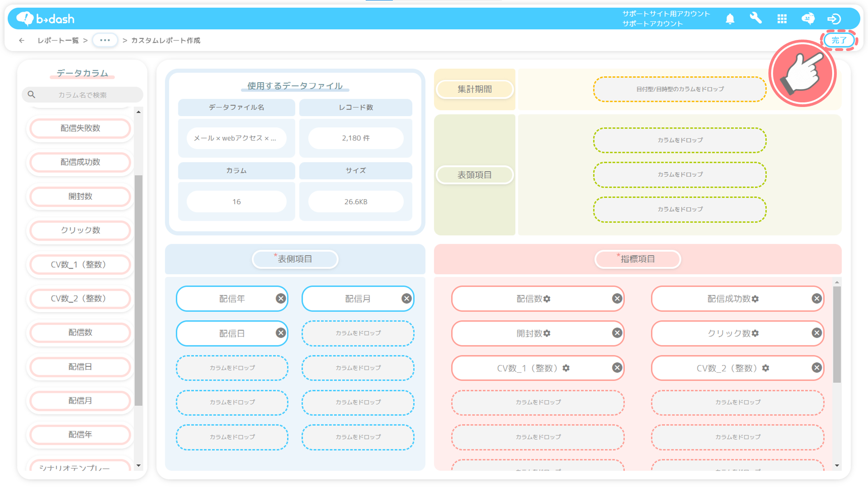Remove 配信成功数 from 指標項目

[x=817, y=298]
